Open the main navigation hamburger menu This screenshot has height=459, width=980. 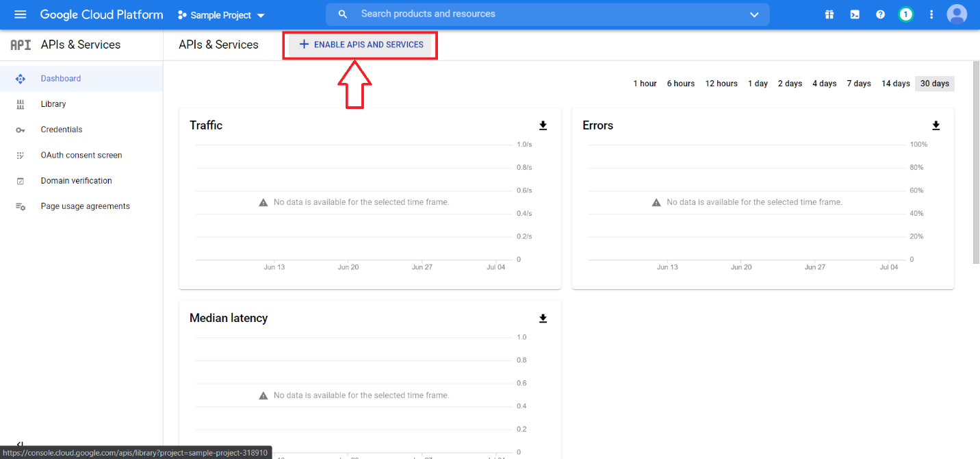(x=21, y=14)
